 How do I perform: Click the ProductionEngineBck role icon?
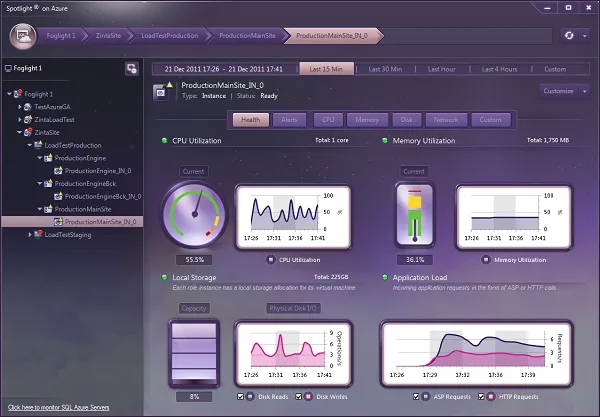pos(48,183)
